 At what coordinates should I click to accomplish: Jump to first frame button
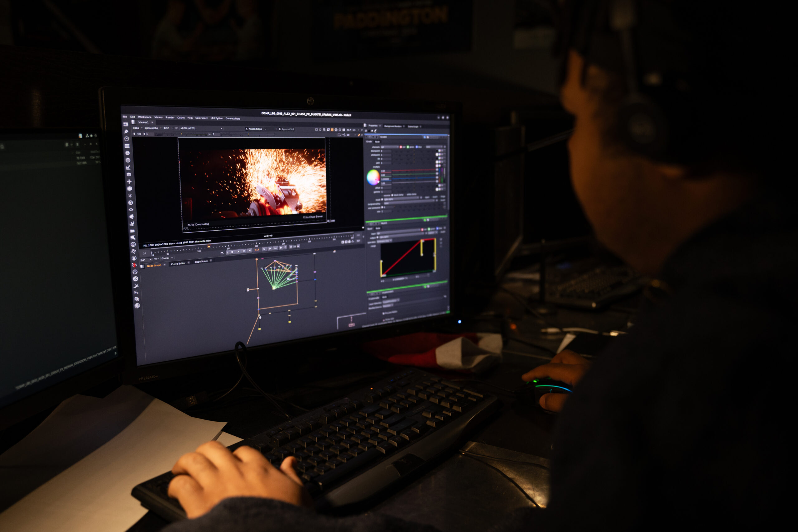pos(232,252)
